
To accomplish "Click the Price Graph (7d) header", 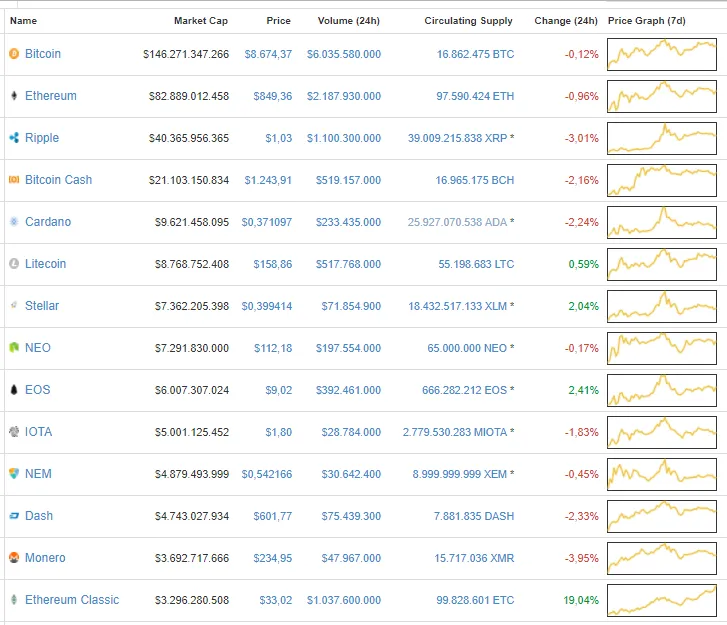I will coord(646,21).
